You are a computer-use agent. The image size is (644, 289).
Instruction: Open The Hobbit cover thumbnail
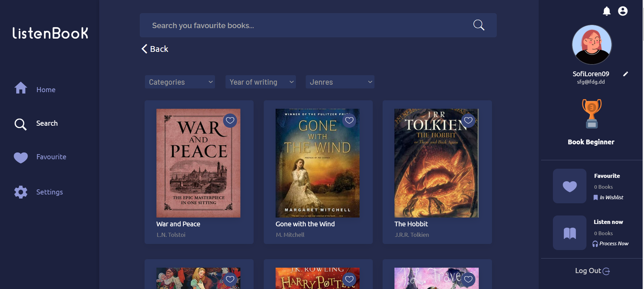[x=436, y=163]
